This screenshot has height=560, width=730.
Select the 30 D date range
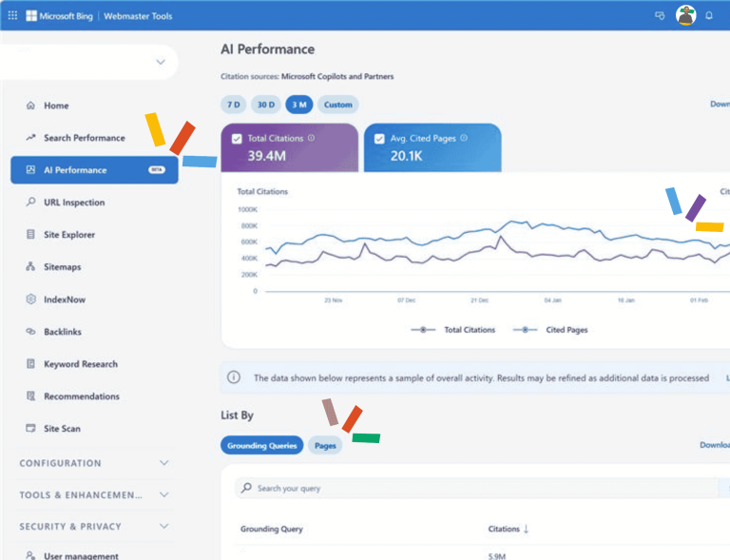click(266, 105)
